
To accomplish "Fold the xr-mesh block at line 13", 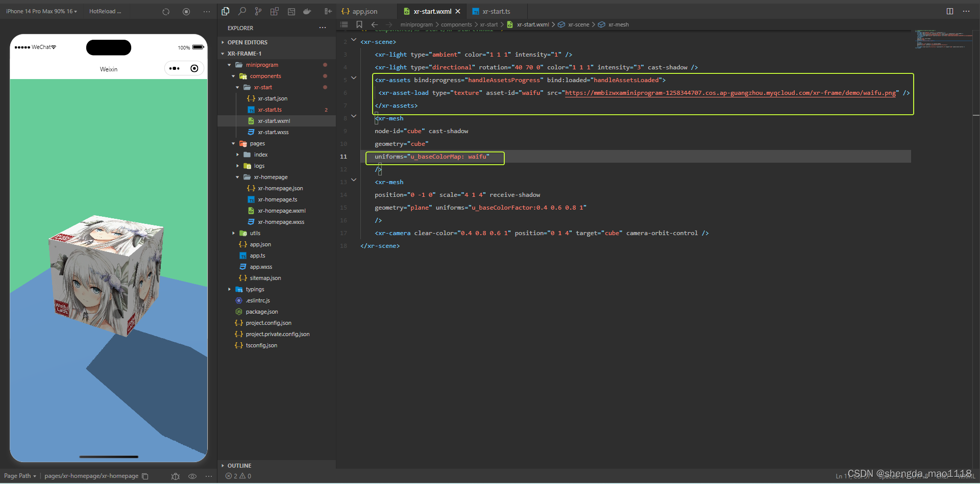I will pos(354,180).
